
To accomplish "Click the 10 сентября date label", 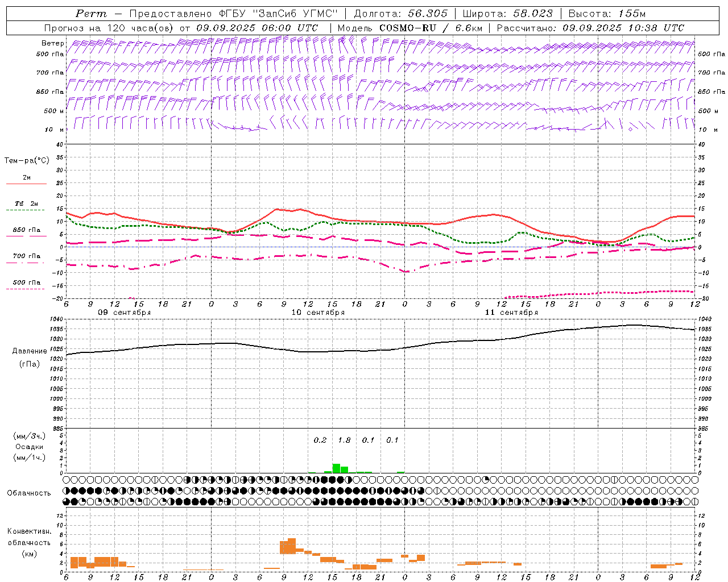I will (318, 313).
